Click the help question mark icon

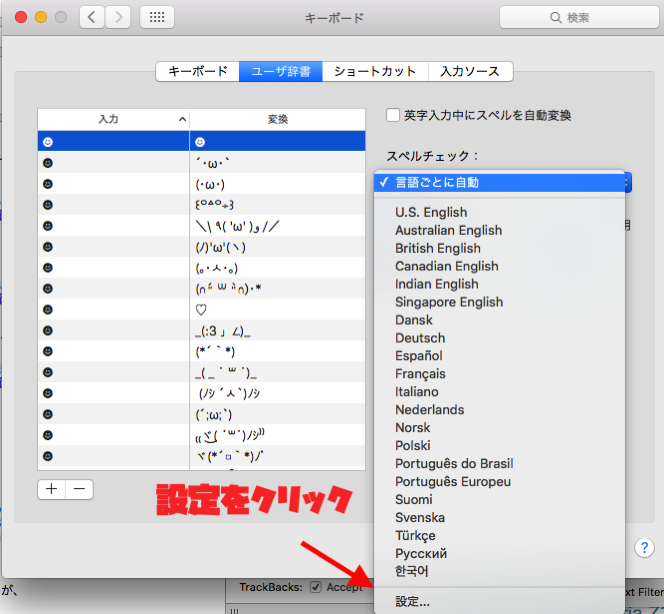(x=644, y=547)
